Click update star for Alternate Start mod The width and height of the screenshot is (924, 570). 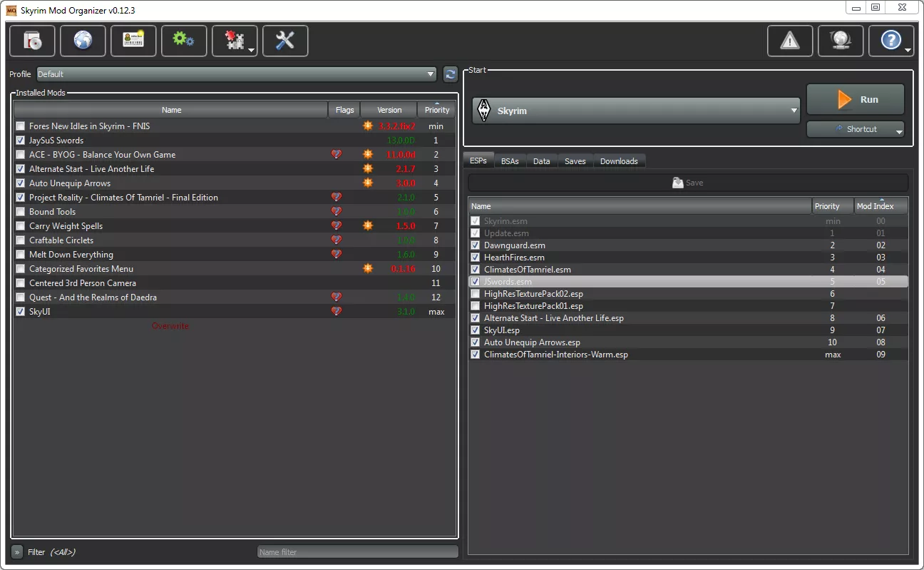tap(368, 168)
